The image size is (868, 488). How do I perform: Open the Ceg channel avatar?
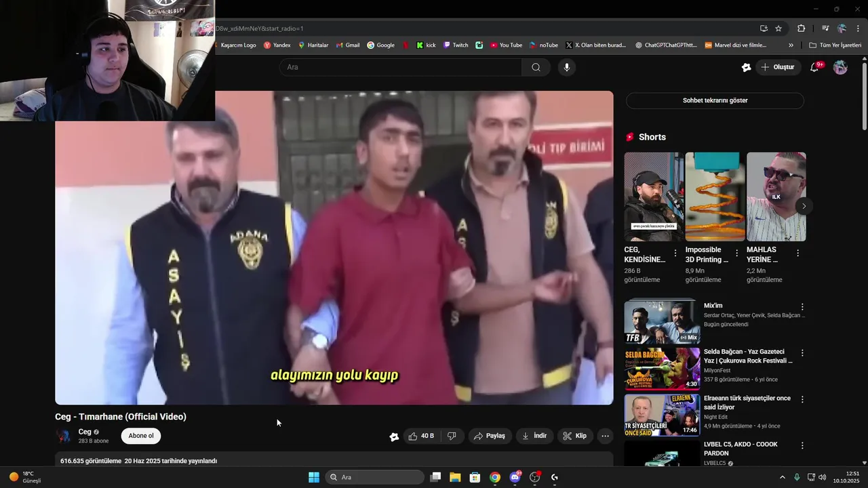point(64,436)
